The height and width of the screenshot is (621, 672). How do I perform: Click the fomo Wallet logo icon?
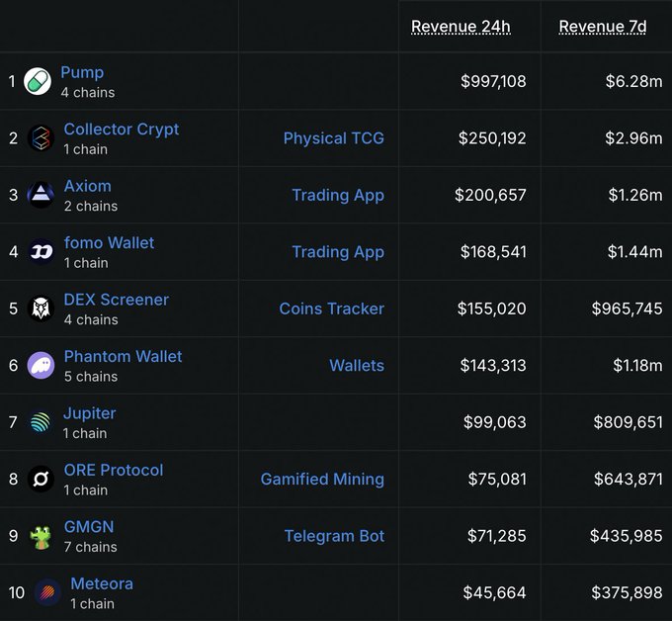pos(41,252)
